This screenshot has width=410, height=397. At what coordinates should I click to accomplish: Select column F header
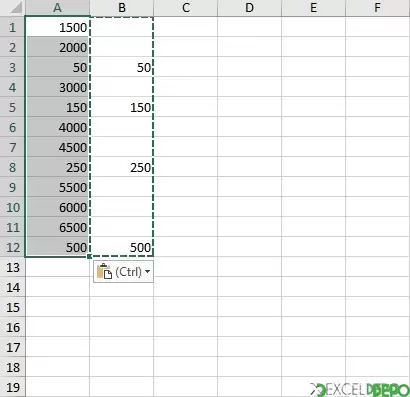point(378,8)
